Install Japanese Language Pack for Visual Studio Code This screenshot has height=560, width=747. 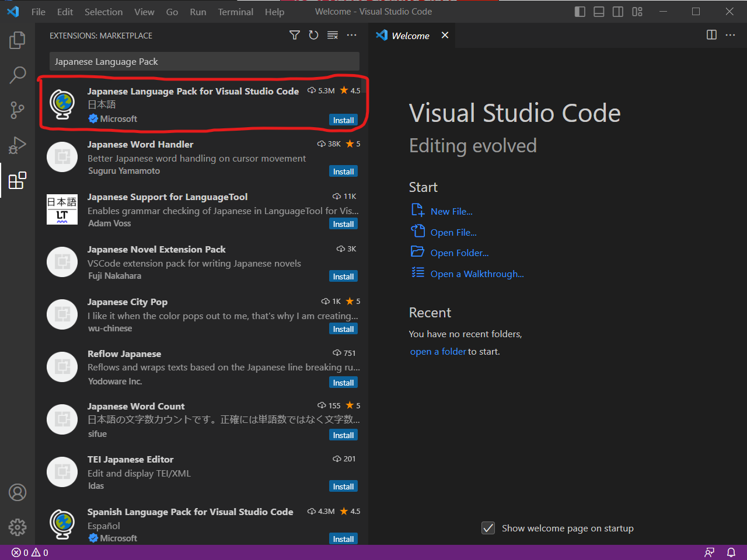point(343,120)
